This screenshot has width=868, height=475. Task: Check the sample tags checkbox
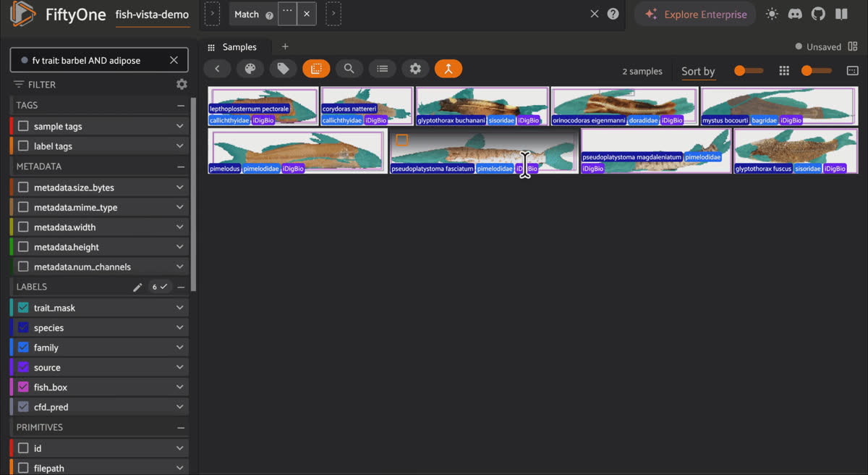pyautogui.click(x=23, y=126)
